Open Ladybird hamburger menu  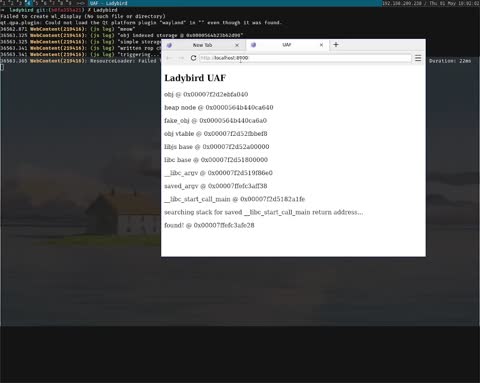click(418, 58)
